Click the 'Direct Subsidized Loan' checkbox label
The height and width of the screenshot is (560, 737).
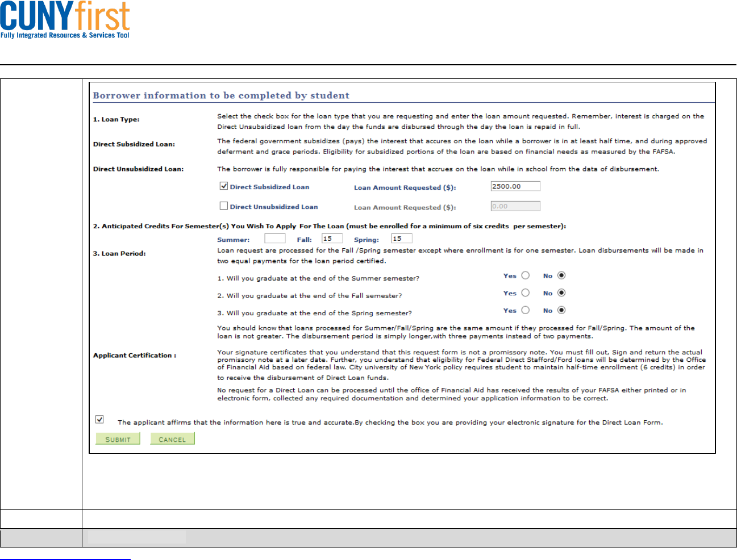pyautogui.click(x=269, y=187)
